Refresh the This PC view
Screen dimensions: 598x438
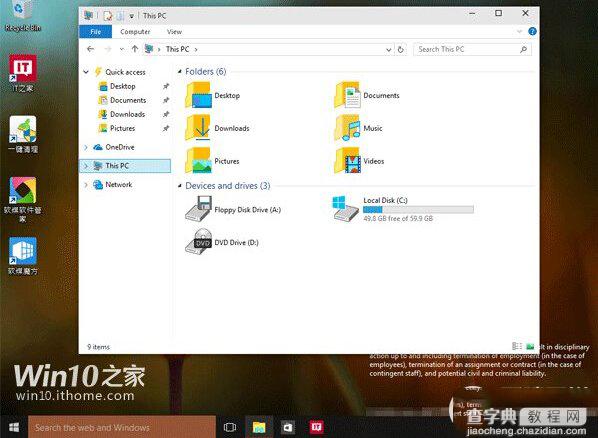(x=400, y=50)
